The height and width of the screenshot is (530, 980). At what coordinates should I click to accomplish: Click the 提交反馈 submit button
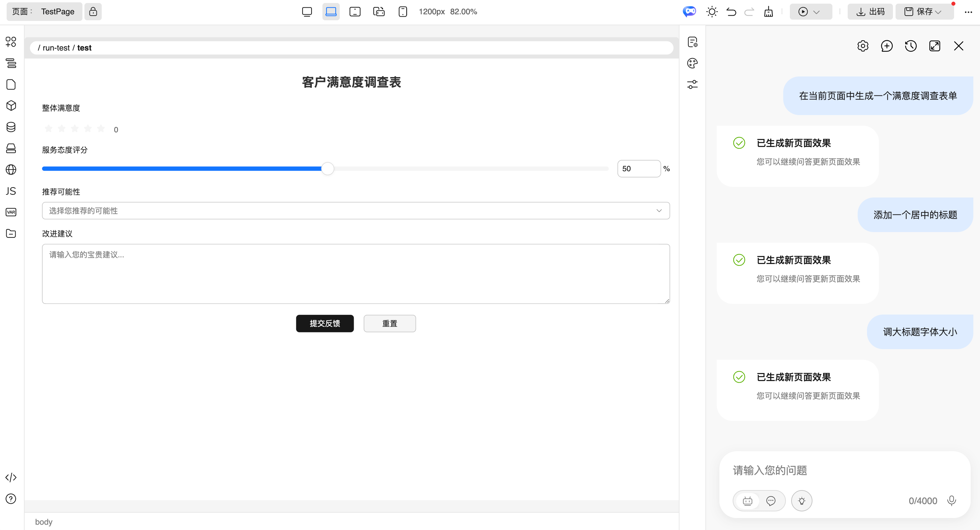point(324,324)
